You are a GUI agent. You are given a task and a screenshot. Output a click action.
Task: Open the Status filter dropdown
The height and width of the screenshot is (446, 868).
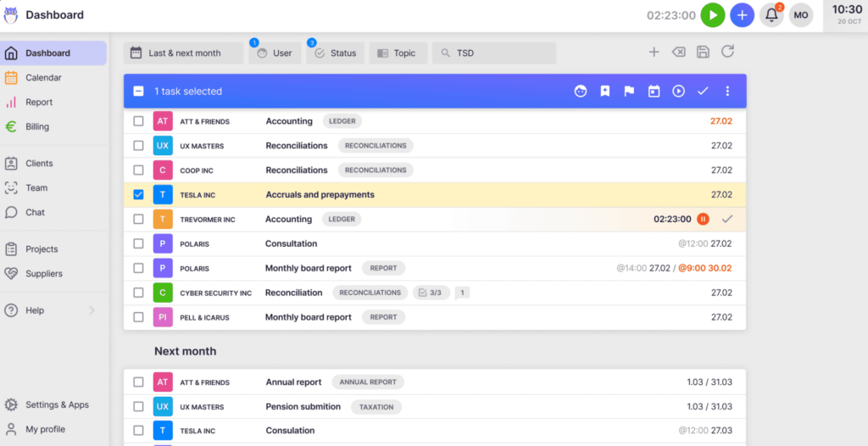click(x=336, y=53)
